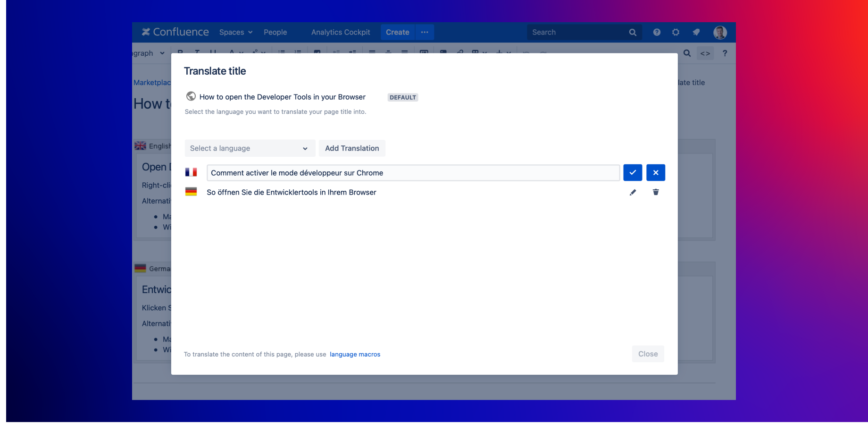Expand the Spaces menu in the header
The width and height of the screenshot is (868, 425).
[236, 32]
